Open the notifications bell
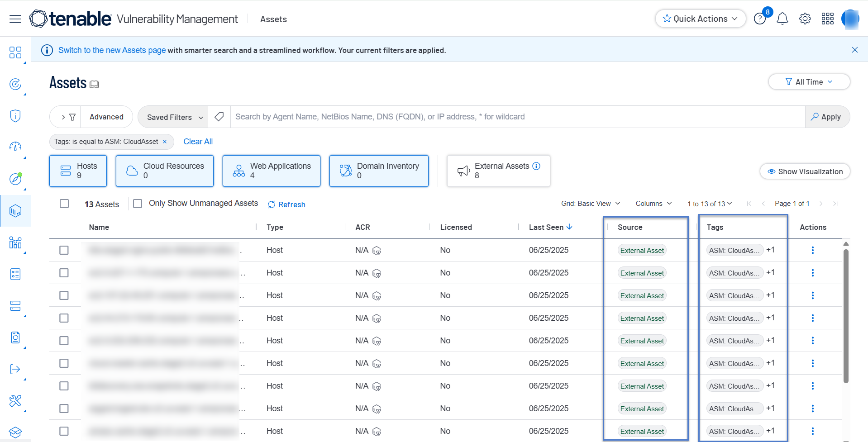This screenshot has height=442, width=868. coord(782,19)
